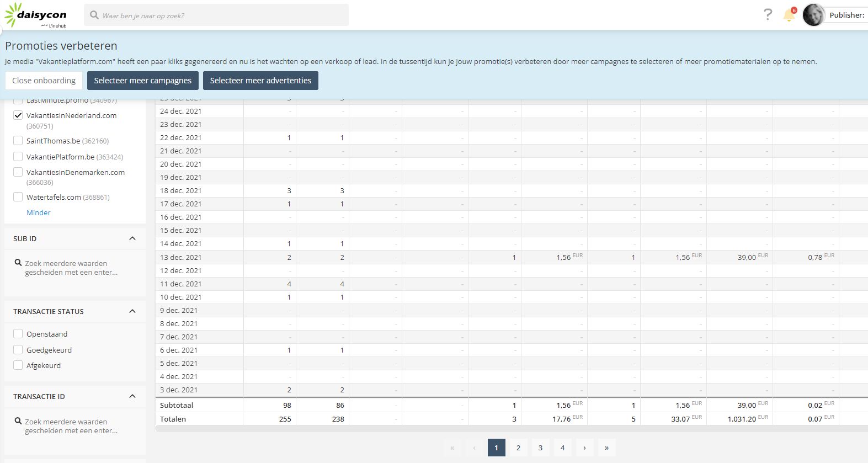Click the Publisher account label
This screenshot has width=868, height=463.
tap(846, 15)
